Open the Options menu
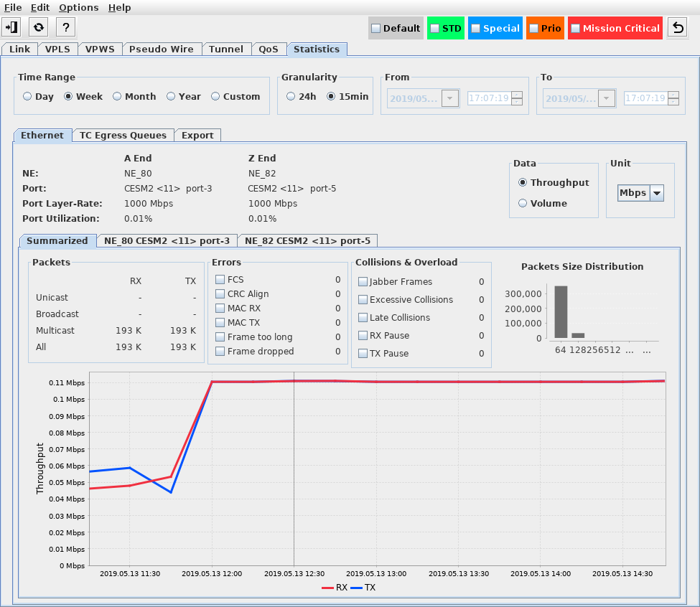 [78, 7]
